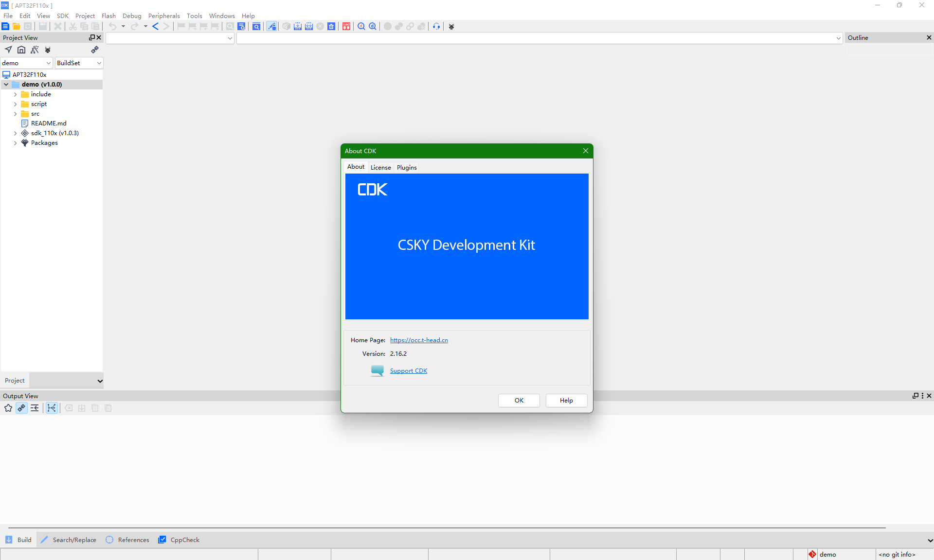The width and height of the screenshot is (934, 560).
Task: Click the Redo arrow toolbar icon
Action: (135, 26)
